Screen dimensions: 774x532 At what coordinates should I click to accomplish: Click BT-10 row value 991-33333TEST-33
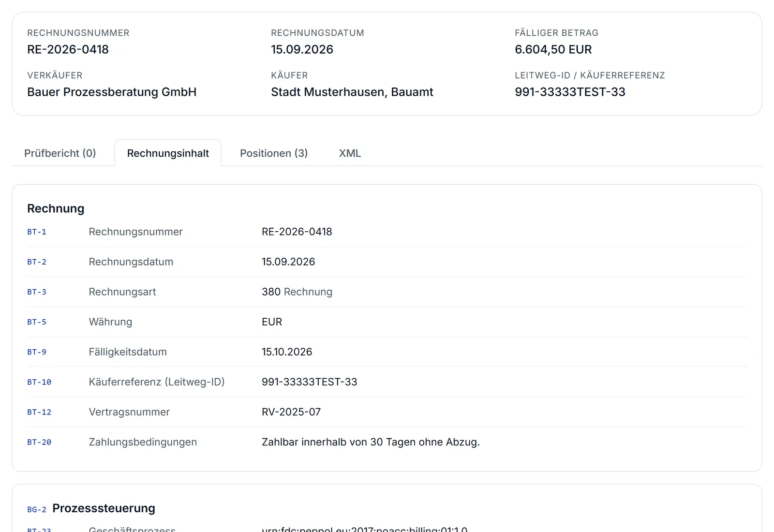coord(310,382)
